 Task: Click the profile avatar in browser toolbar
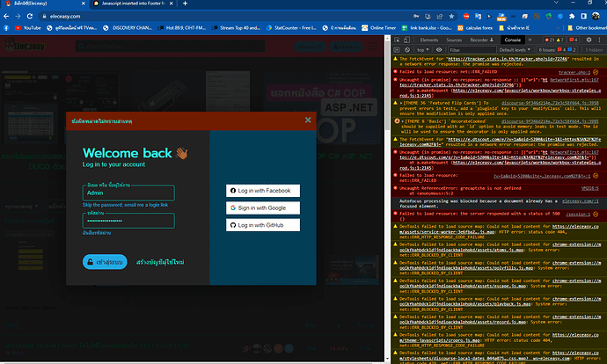596,16
